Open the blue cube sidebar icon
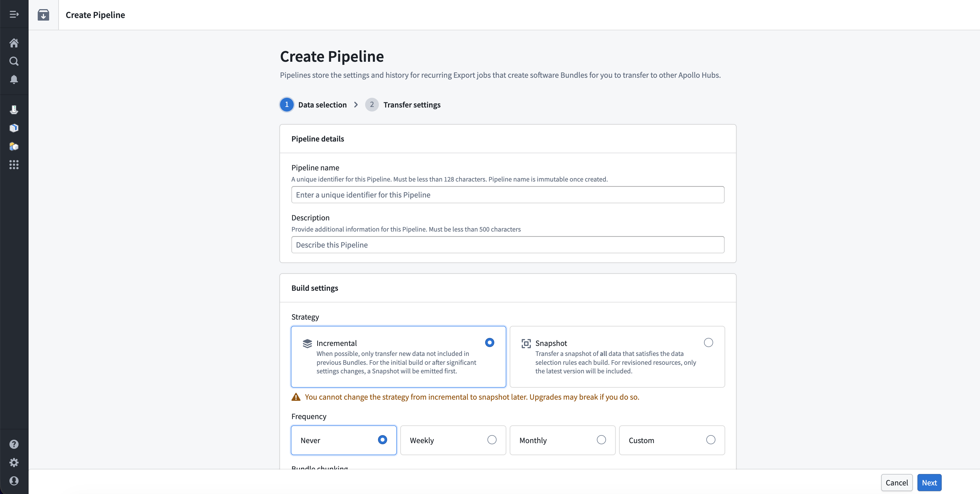 pos(14,128)
